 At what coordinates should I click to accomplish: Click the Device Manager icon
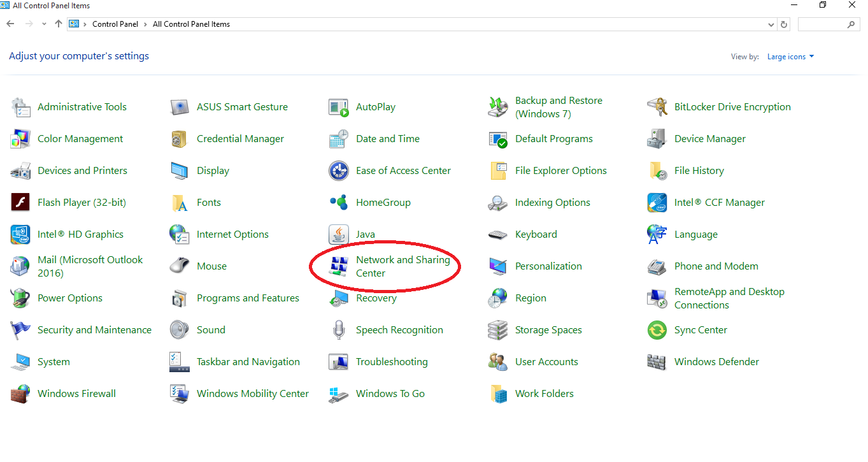coord(657,139)
